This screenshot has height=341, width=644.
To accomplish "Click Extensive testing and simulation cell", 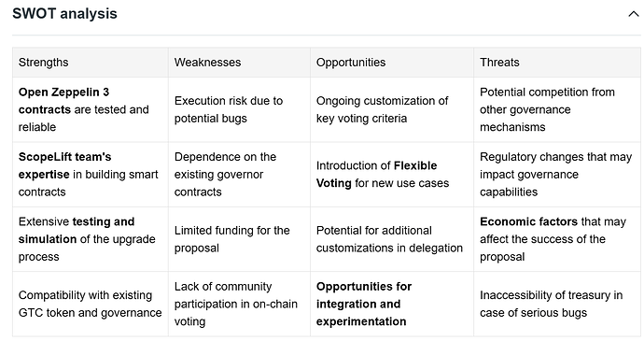I will click(91, 239).
